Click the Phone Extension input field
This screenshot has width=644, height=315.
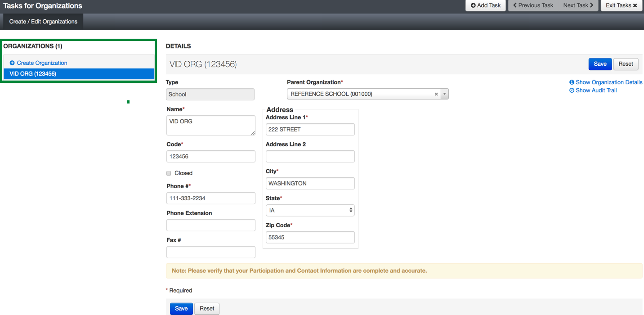(210, 225)
